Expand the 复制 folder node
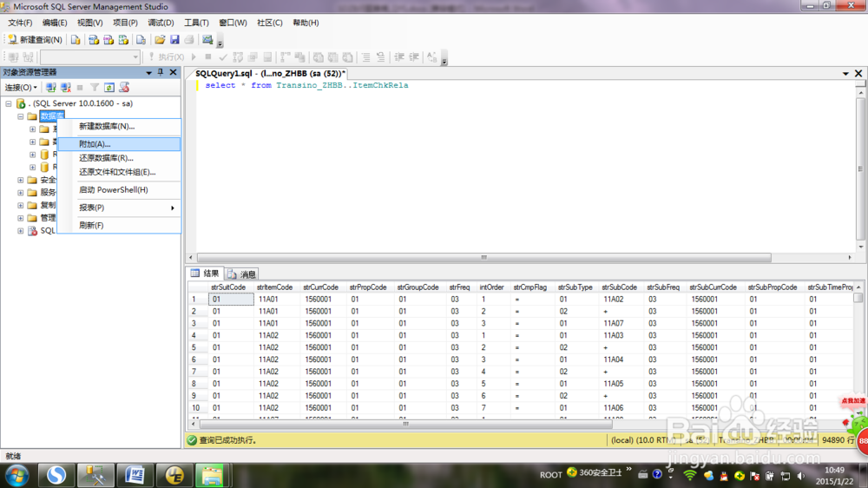868x488 pixels. (21, 206)
